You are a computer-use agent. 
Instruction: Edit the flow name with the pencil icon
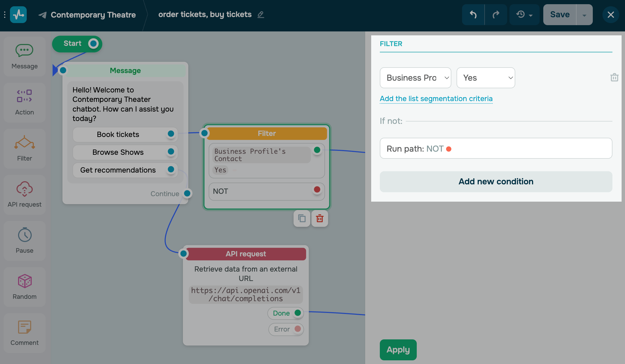(x=261, y=15)
